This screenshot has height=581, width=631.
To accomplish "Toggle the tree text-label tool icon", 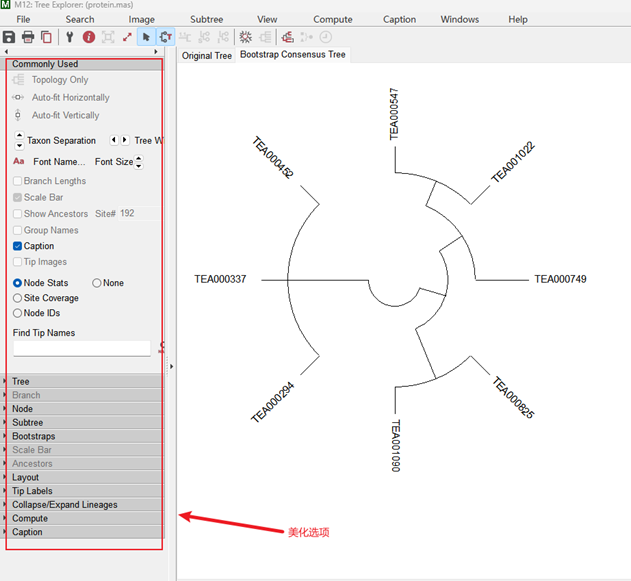I will (165, 37).
